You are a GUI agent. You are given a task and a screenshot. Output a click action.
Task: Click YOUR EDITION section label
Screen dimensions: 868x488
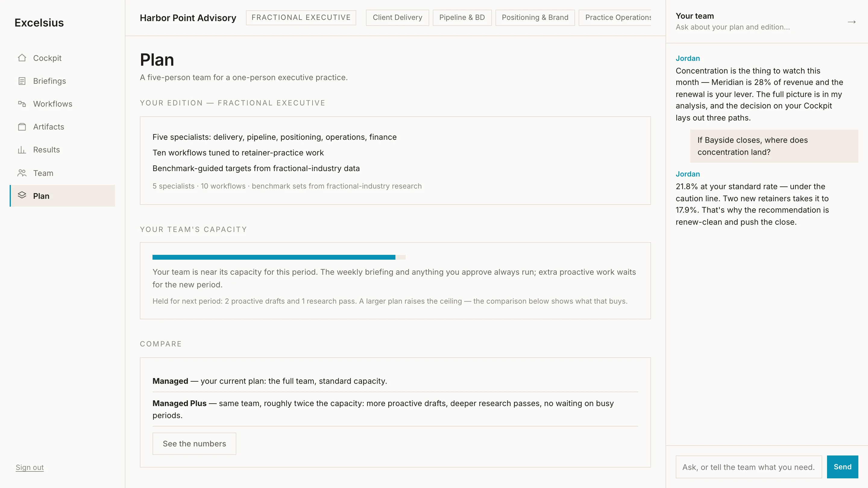tap(232, 103)
